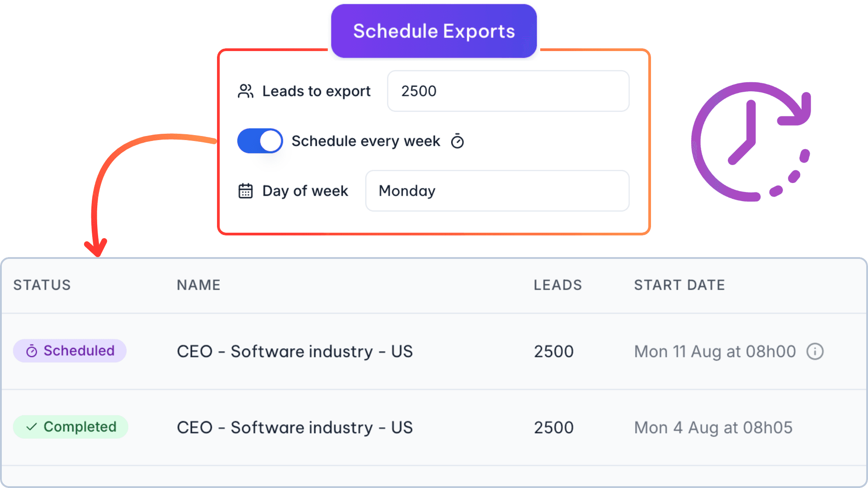Image resolution: width=868 pixels, height=488 pixels.
Task: Click the Scheduled status badge
Action: [x=70, y=351]
